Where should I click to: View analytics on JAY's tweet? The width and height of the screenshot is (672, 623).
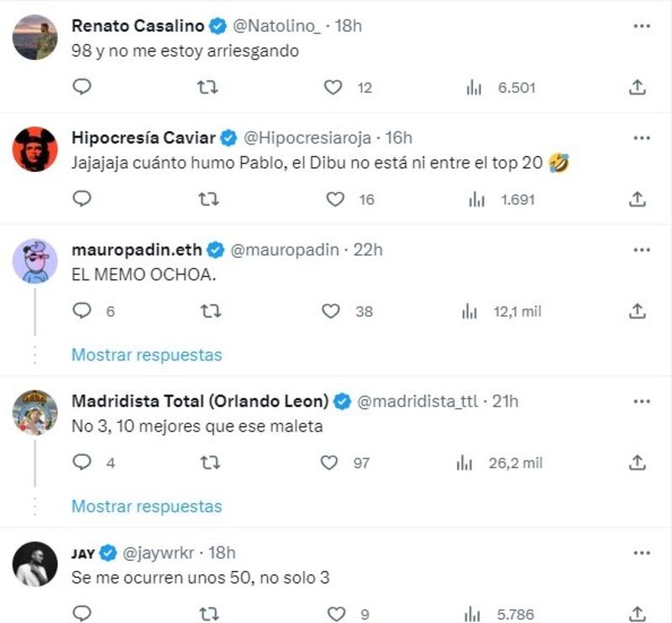click(475, 614)
